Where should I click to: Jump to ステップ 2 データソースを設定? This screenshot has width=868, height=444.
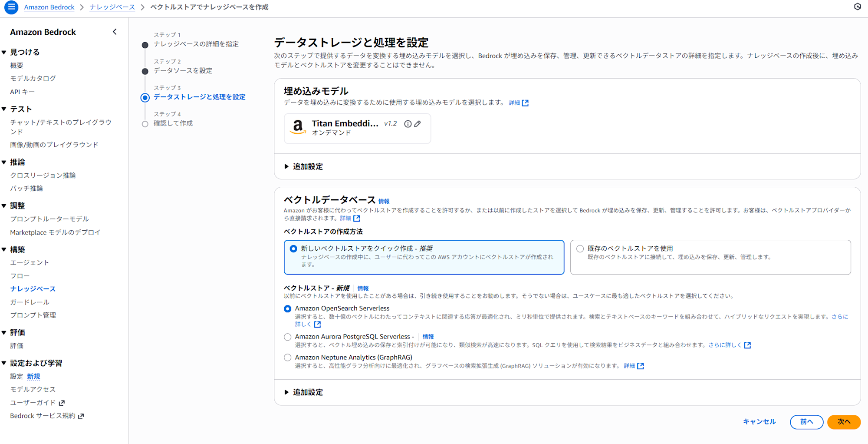[183, 71]
